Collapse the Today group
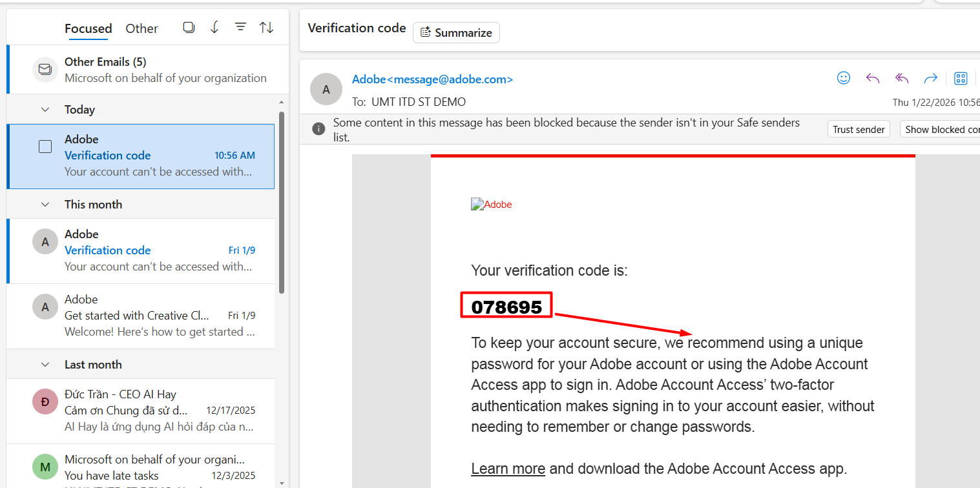 pos(45,110)
